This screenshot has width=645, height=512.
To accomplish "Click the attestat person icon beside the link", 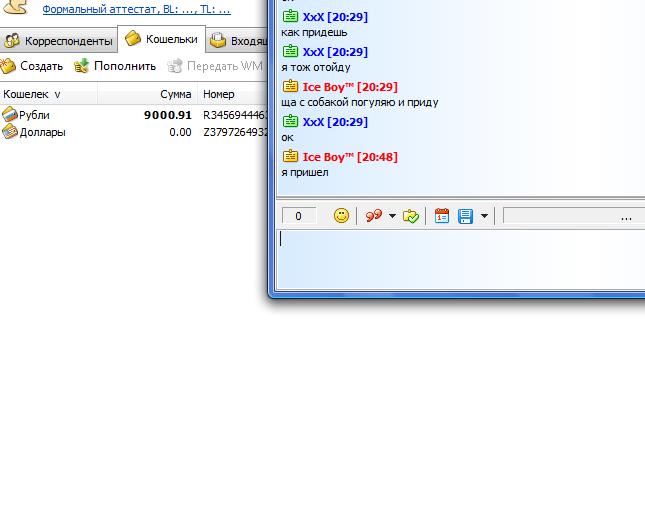I will [16, 7].
